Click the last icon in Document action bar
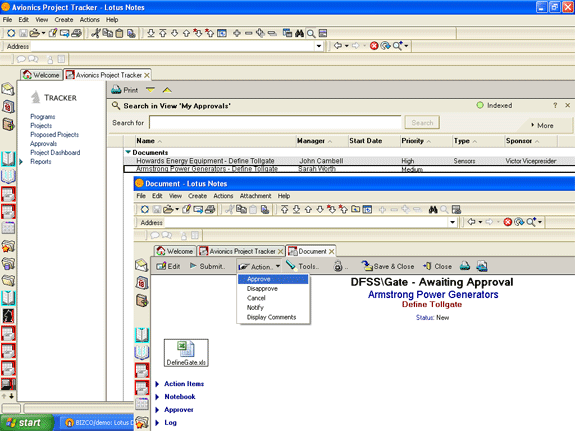The image size is (575, 431). 482,266
